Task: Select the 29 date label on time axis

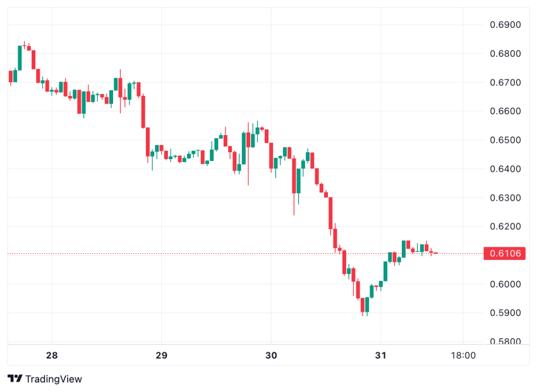Action: pyautogui.click(x=161, y=355)
